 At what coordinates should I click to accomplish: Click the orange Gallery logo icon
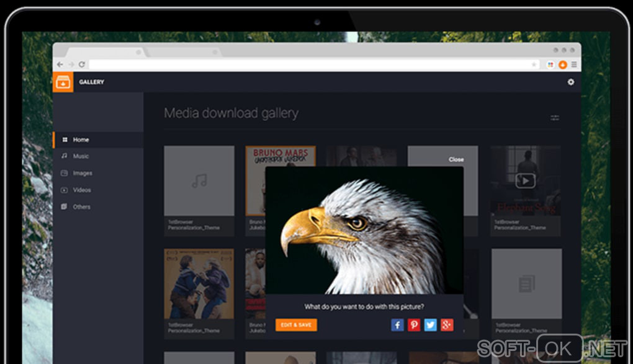(63, 82)
